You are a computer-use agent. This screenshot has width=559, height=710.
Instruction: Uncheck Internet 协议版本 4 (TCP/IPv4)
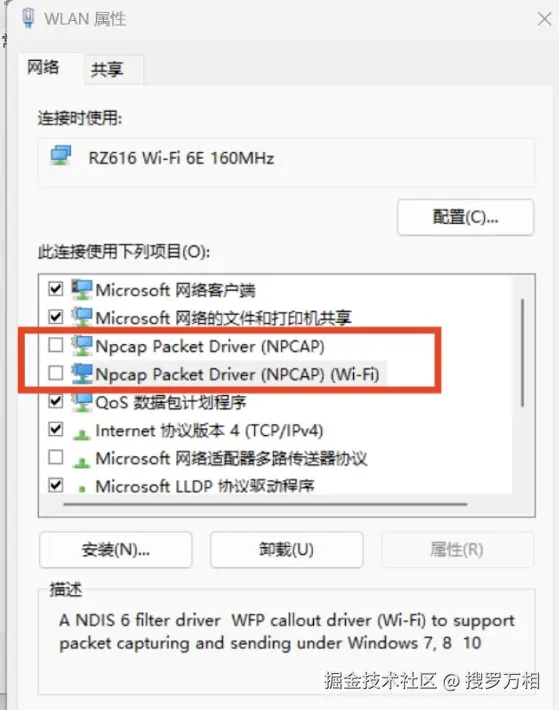pos(56,429)
